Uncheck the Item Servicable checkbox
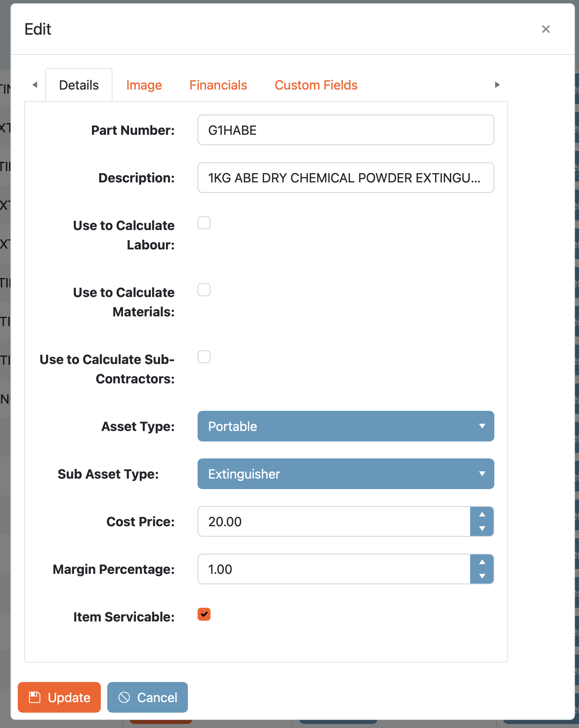 coord(204,614)
